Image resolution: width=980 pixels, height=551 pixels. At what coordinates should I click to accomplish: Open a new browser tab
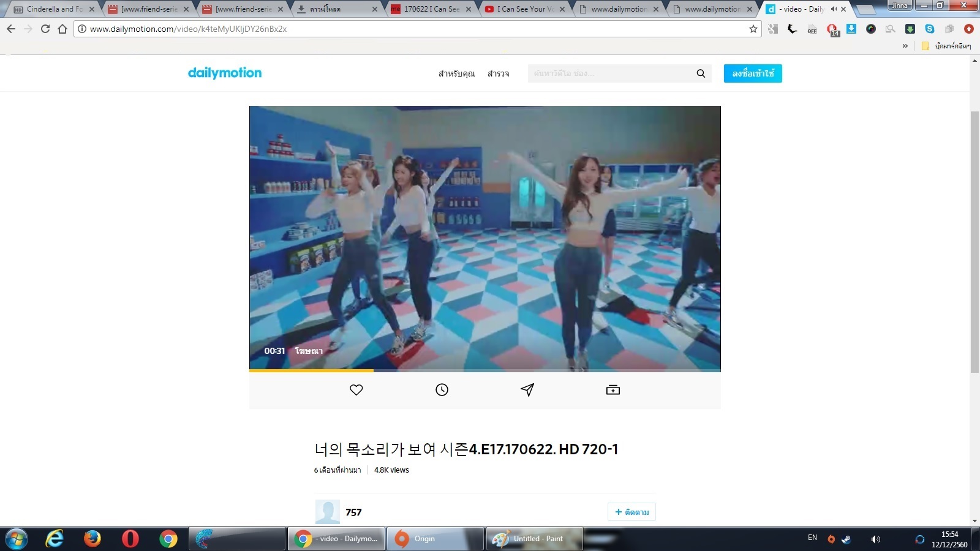(x=865, y=9)
